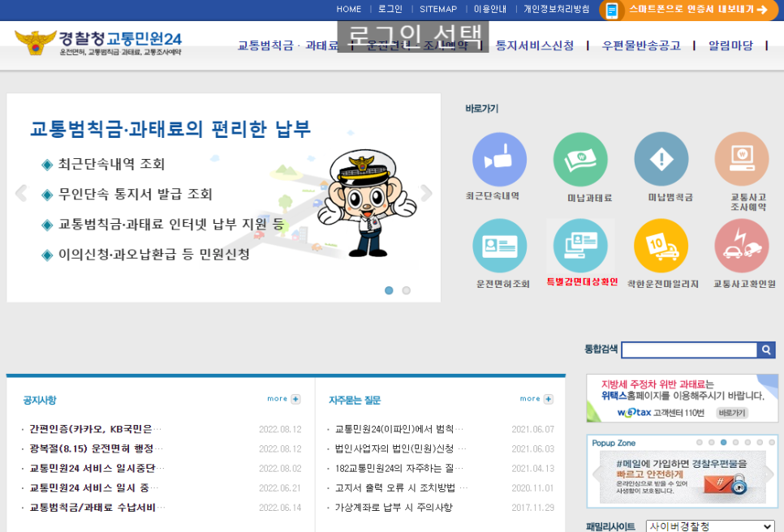
Task: Open the 착한운전마일리지 yellow icon
Action: point(661,245)
